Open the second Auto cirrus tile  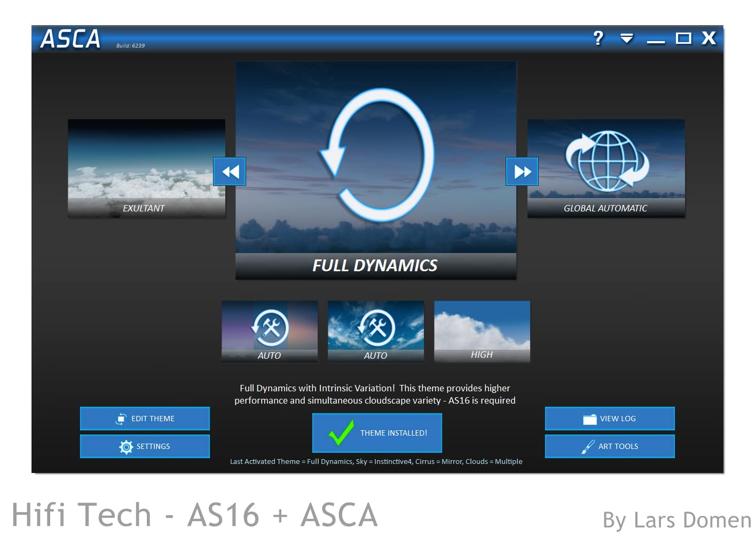click(x=375, y=331)
